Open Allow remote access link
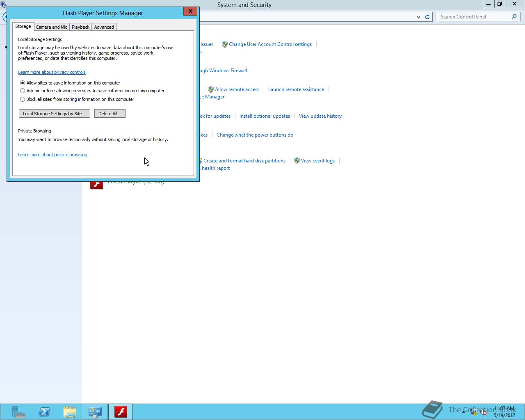This screenshot has width=525, height=420. [x=237, y=89]
